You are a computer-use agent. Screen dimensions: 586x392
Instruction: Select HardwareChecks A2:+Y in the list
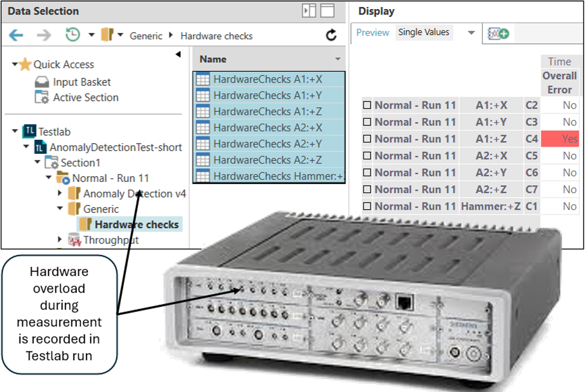pos(268,144)
